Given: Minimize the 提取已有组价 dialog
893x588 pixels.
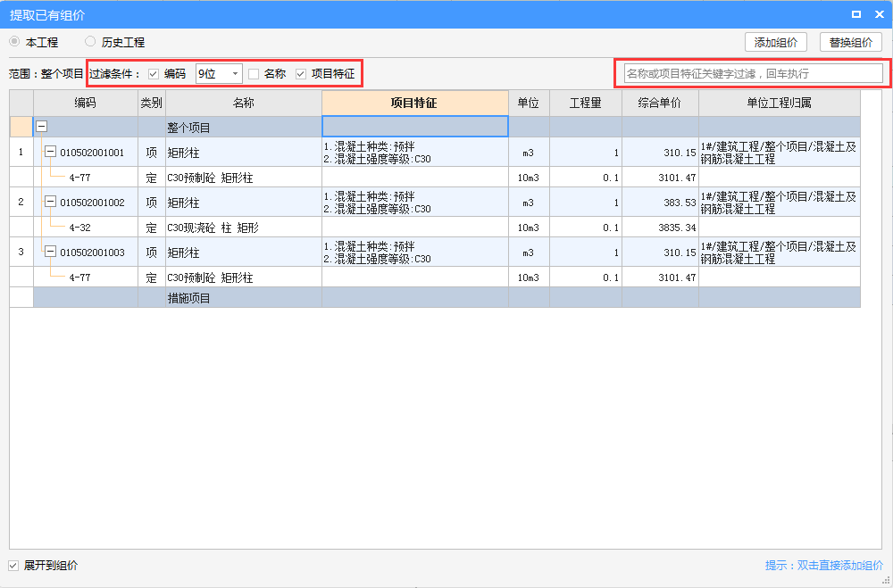Looking at the screenshot, I should click(858, 13).
